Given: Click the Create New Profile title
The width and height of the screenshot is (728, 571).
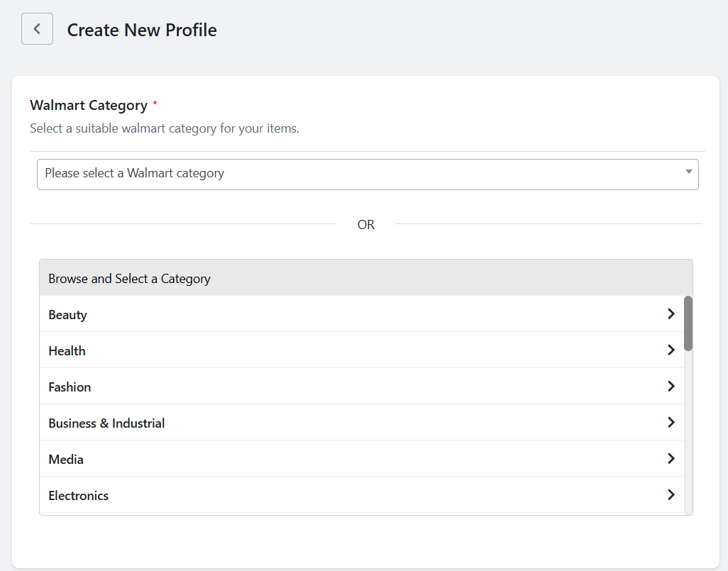Looking at the screenshot, I should 142,30.
